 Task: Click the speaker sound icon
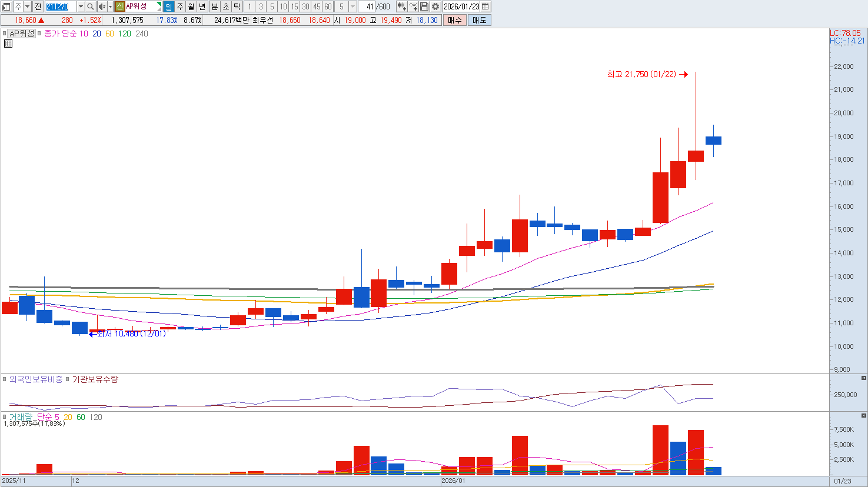tap(101, 6)
